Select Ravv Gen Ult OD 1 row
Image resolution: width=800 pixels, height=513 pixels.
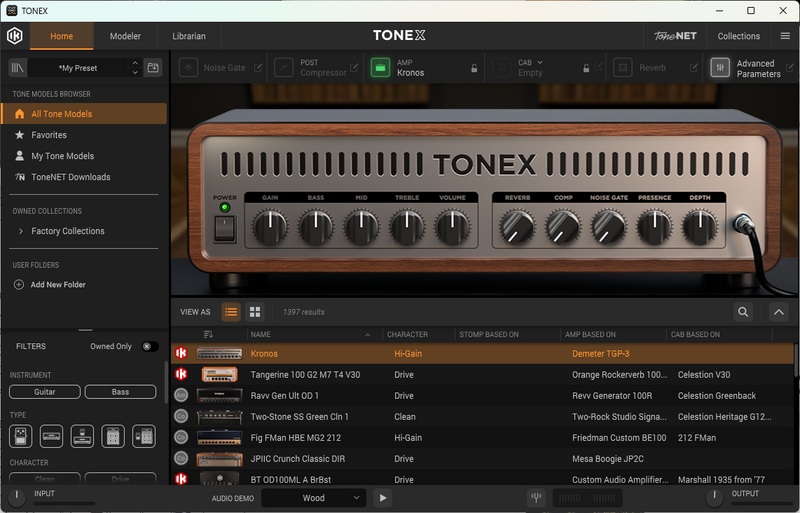tap(482, 396)
